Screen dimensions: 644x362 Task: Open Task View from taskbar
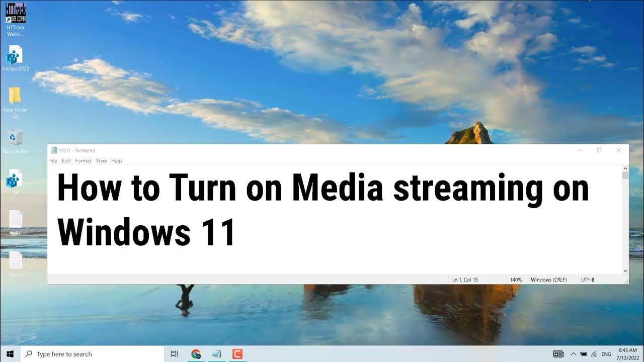pyautogui.click(x=175, y=354)
